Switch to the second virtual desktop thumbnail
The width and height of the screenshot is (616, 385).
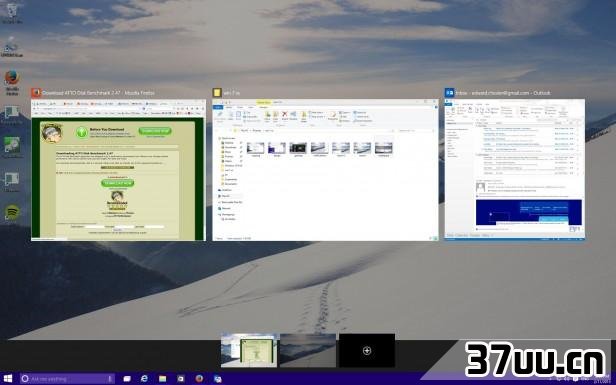click(x=308, y=350)
